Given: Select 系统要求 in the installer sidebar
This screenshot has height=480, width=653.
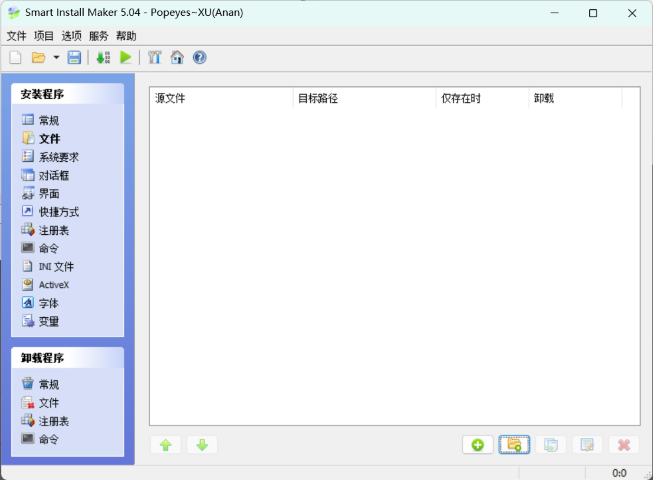Looking at the screenshot, I should (x=58, y=157).
